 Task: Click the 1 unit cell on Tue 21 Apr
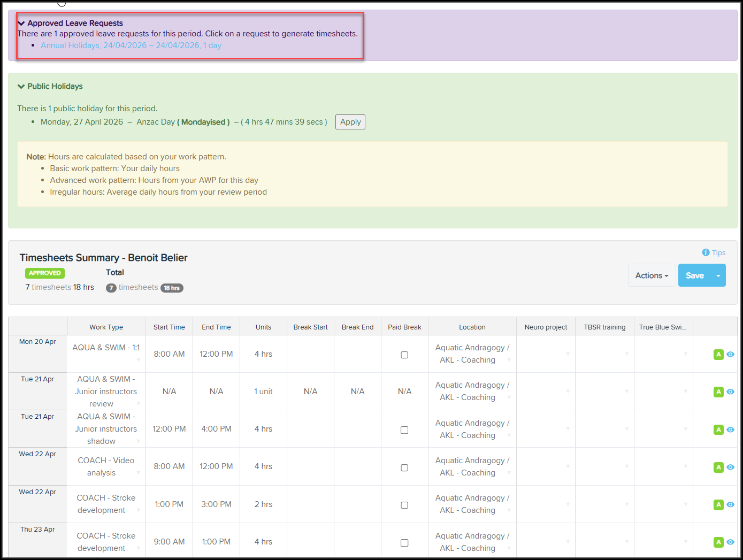coord(263,392)
